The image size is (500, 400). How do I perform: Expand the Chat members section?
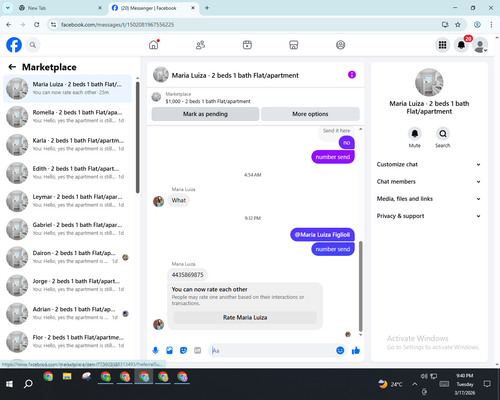point(429,182)
